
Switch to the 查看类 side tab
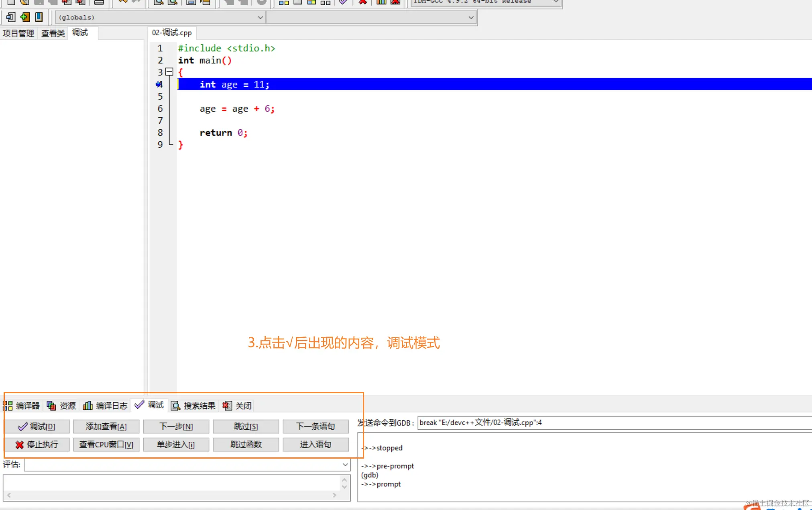(x=53, y=33)
